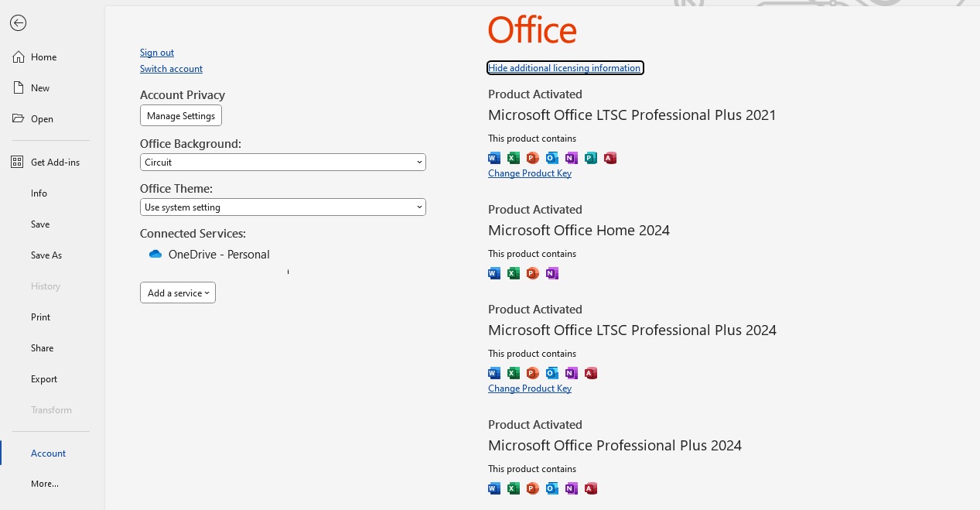Click the Outlook icon under Office Professional Plus 2024
The width and height of the screenshot is (980, 510).
pos(552,488)
